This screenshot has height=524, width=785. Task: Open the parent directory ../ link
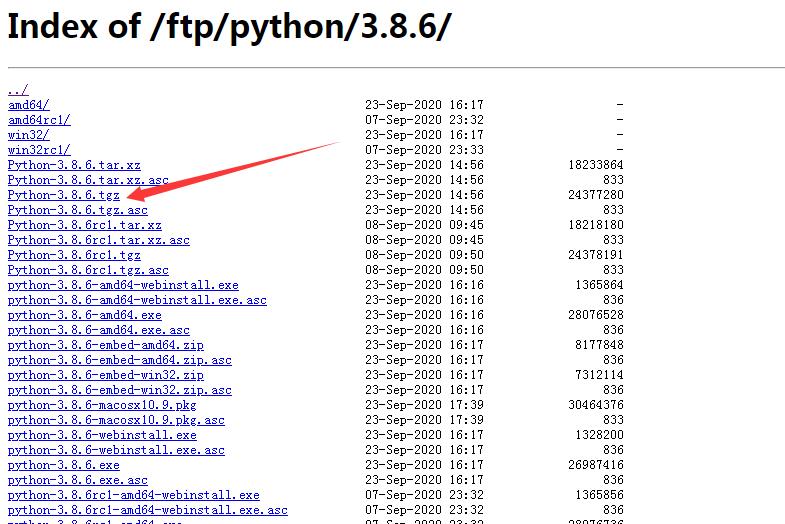[x=18, y=90]
